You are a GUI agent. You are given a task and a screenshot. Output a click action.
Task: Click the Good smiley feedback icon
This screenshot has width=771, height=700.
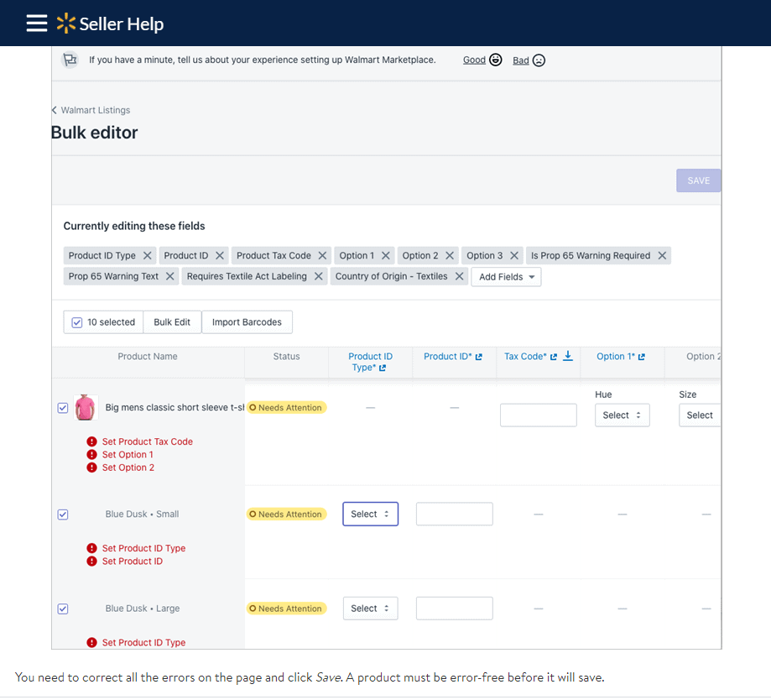(x=494, y=60)
